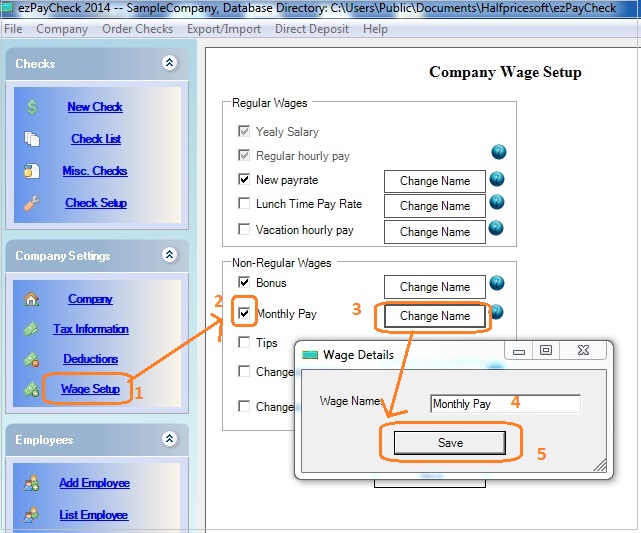Click Change Name button for New payrate
The width and height of the screenshot is (641, 533).
coord(434,181)
